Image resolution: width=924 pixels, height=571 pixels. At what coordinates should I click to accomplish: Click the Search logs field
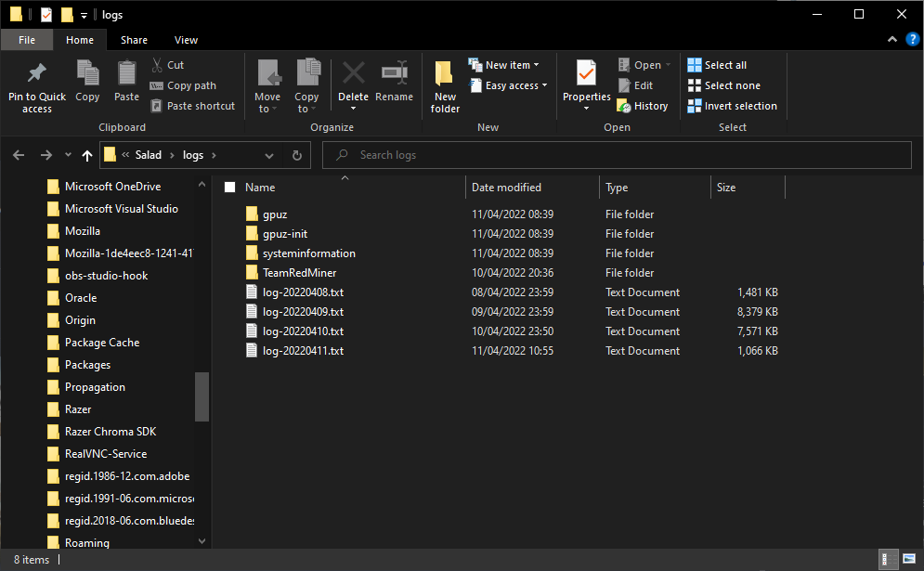pyautogui.click(x=617, y=155)
